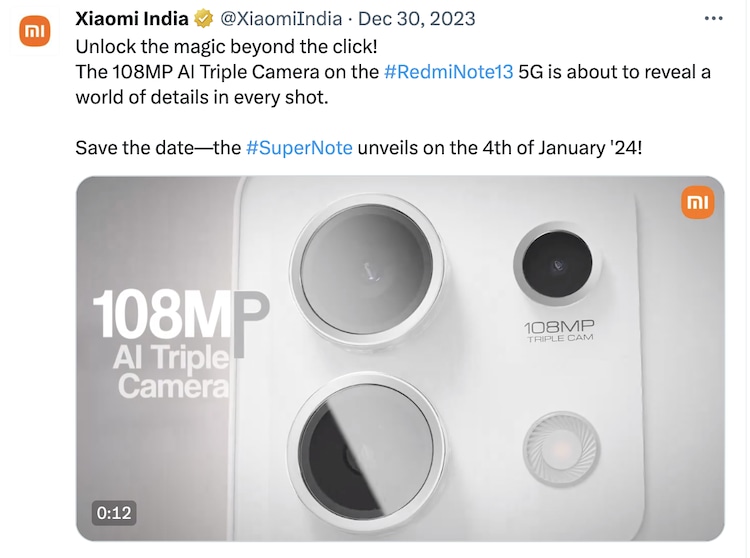
Task: Click the "108MP TRIPLE CAM" label on the phone
Action: tap(559, 331)
